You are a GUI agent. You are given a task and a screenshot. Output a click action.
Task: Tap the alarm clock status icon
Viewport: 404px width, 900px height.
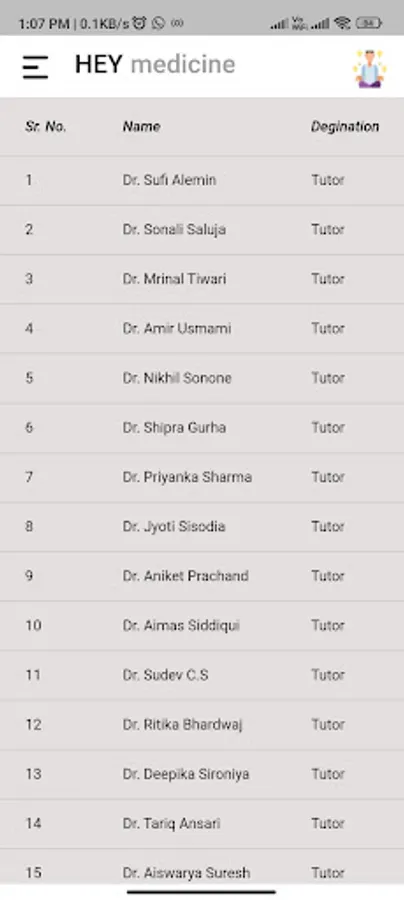click(x=139, y=24)
